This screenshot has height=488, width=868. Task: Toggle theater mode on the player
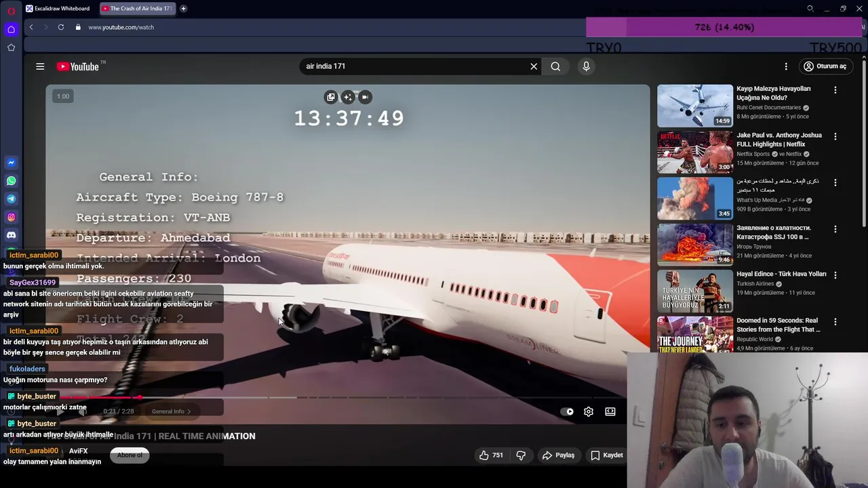click(610, 411)
